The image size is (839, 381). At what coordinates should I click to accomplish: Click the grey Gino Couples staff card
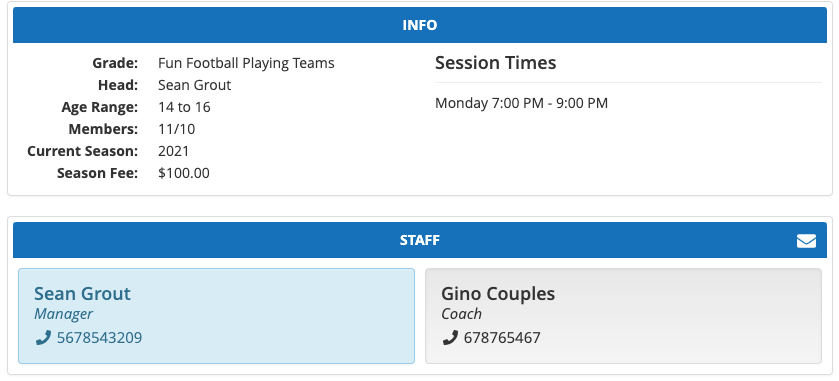[623, 316]
